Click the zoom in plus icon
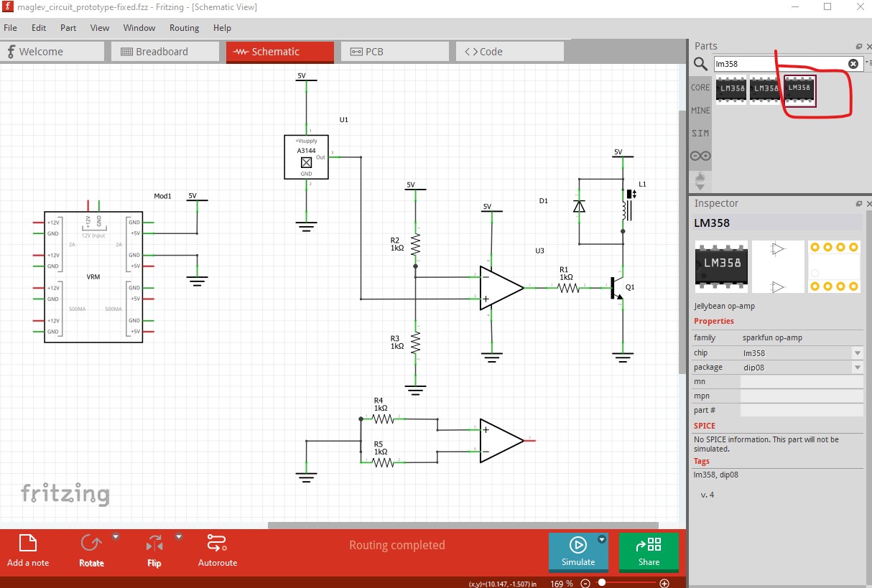The image size is (872, 588). (664, 584)
